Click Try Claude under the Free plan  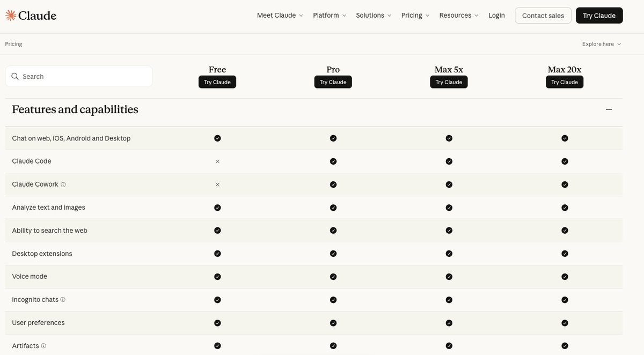coord(217,82)
